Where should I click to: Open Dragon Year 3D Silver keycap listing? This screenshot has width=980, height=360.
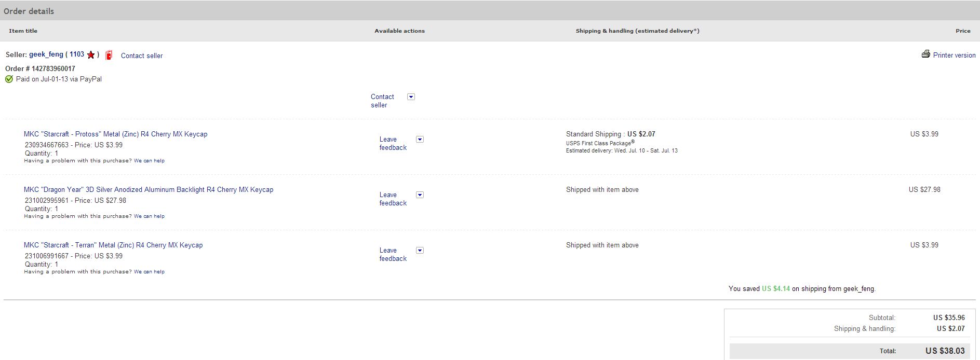(149, 189)
